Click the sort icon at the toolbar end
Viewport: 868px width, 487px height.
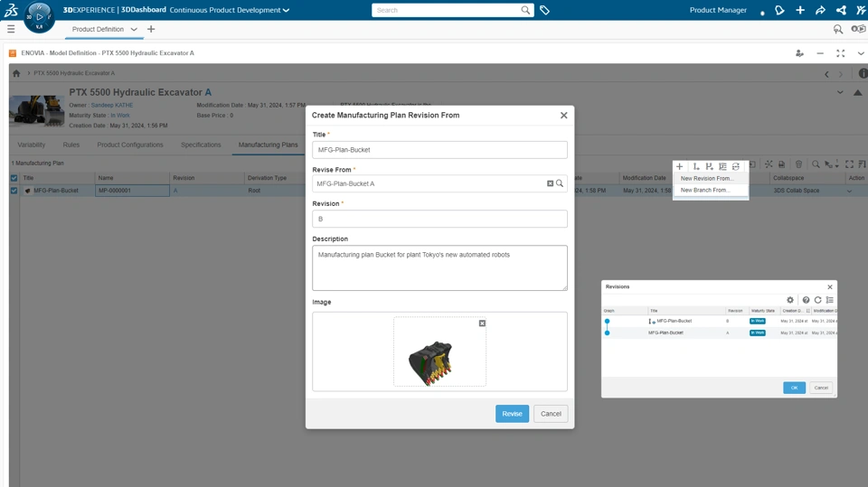coord(862,164)
